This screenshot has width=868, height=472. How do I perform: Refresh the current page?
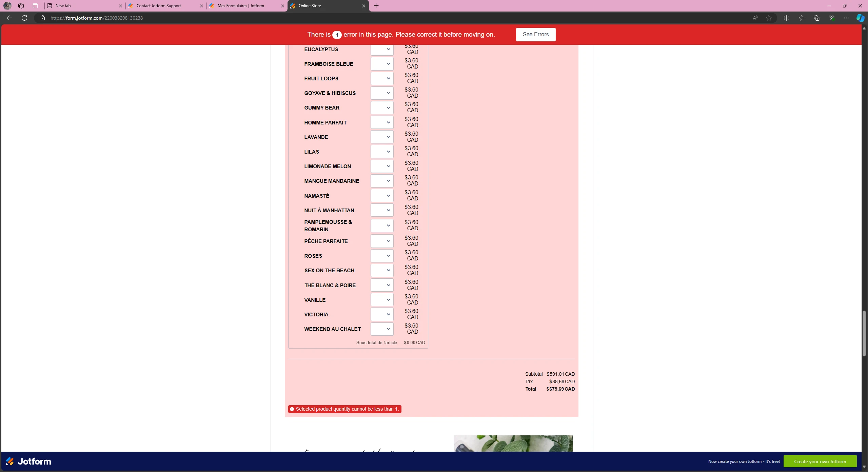(x=24, y=18)
